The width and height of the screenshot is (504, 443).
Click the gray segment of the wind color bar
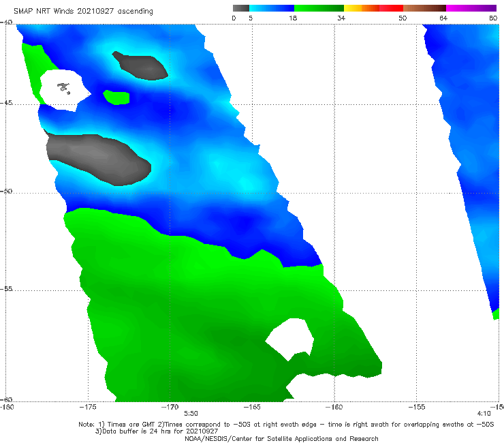click(240, 8)
